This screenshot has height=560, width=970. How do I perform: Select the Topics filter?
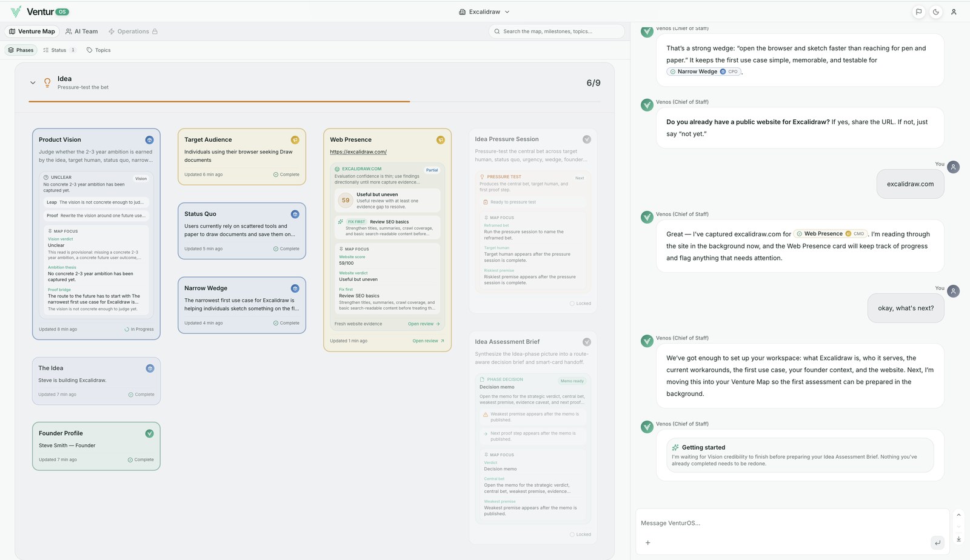99,50
